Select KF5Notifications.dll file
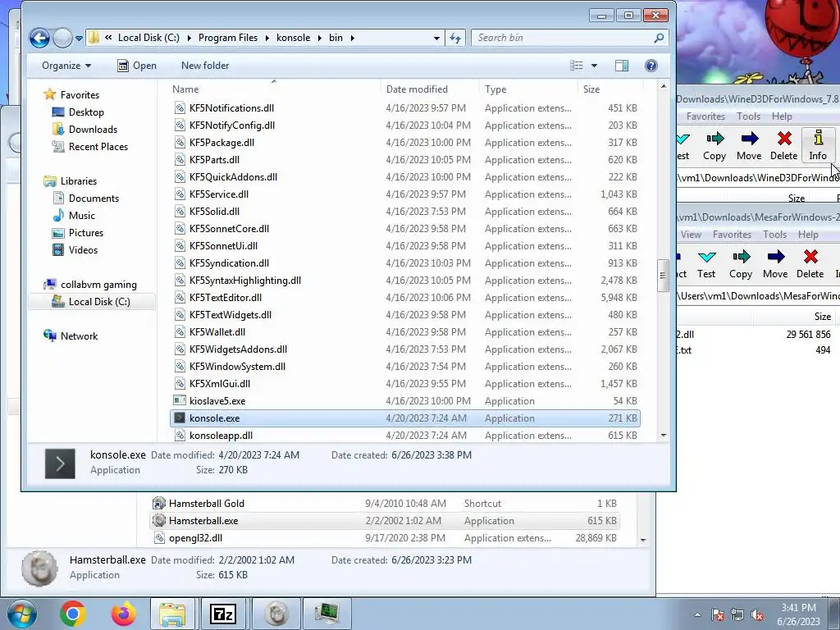840x630 pixels. click(x=231, y=107)
